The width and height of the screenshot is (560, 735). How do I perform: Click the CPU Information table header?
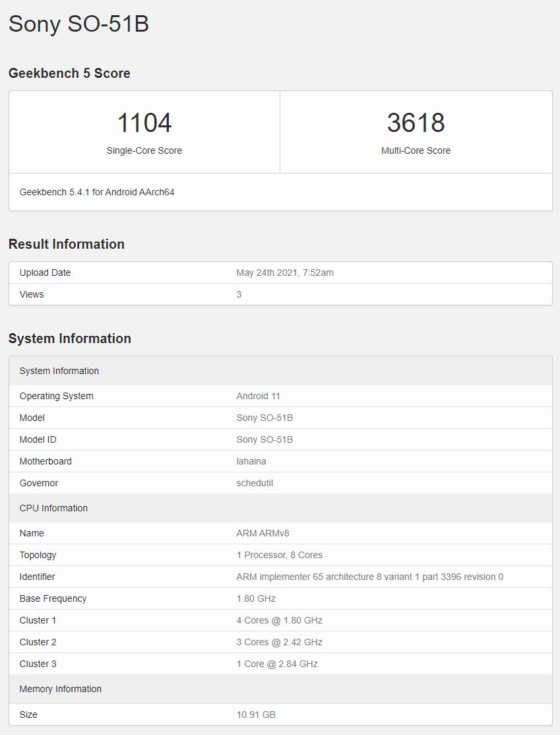click(281, 508)
